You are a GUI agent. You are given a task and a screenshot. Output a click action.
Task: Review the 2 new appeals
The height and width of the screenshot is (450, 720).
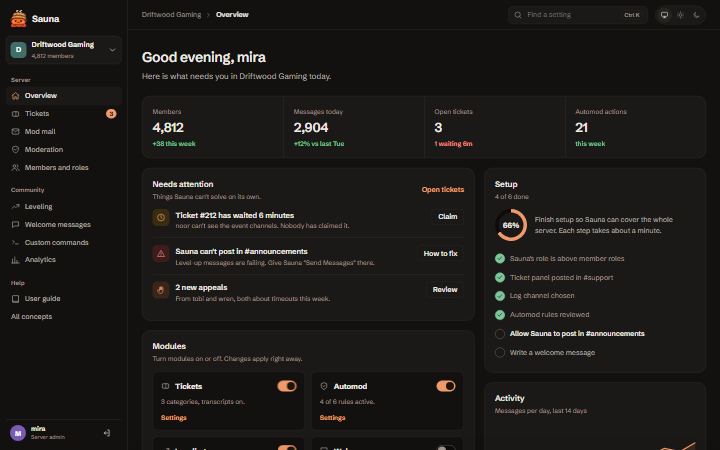click(x=445, y=290)
